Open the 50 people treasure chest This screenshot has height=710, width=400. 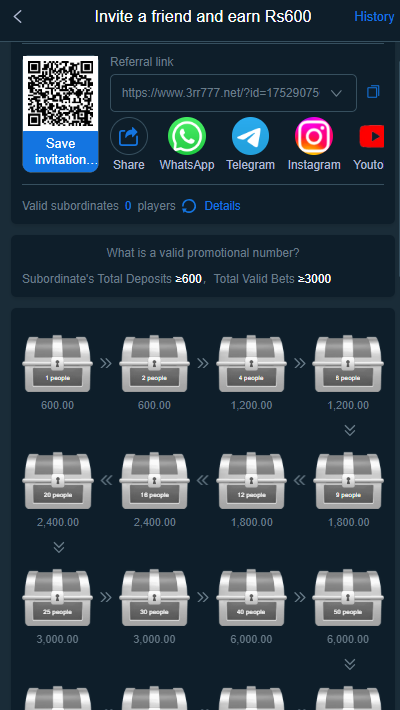coord(348,598)
